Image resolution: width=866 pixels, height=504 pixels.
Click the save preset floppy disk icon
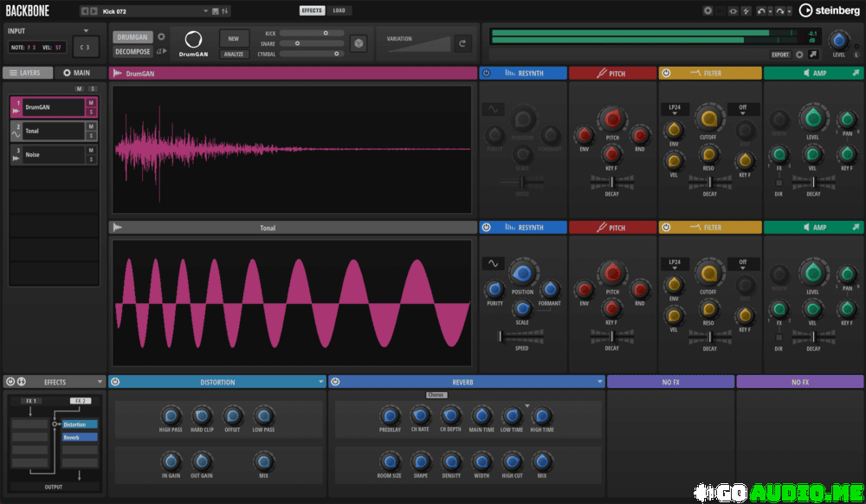click(x=216, y=10)
